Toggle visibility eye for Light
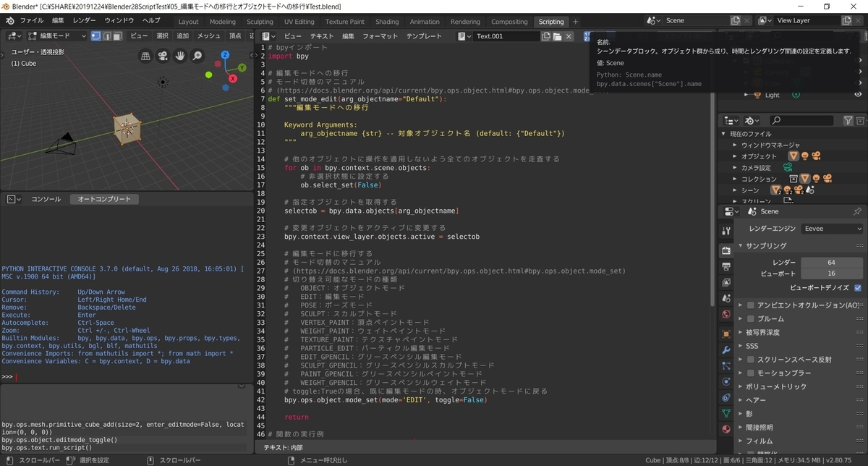The height and width of the screenshot is (466, 868). point(858,95)
